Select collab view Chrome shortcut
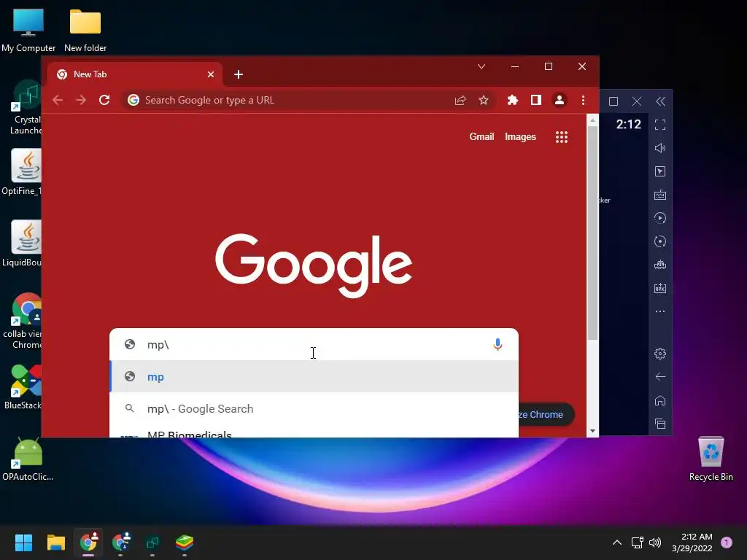 click(23, 321)
